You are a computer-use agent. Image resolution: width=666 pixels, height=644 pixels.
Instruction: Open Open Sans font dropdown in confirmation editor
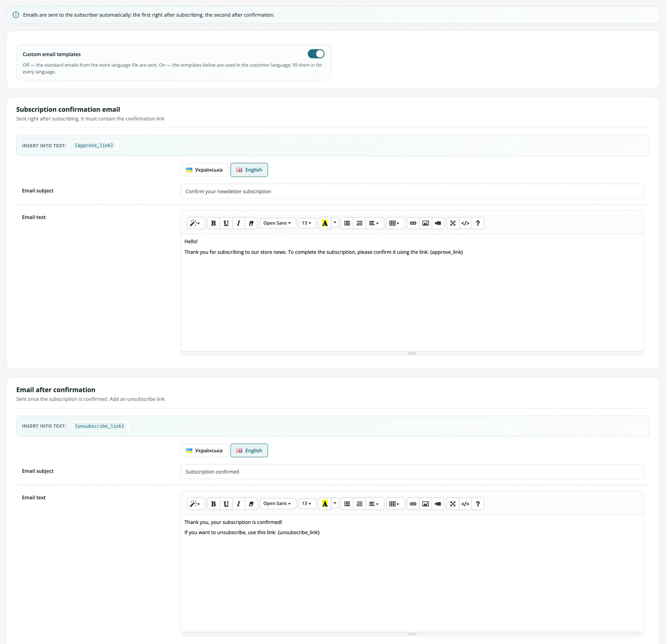[278, 223]
